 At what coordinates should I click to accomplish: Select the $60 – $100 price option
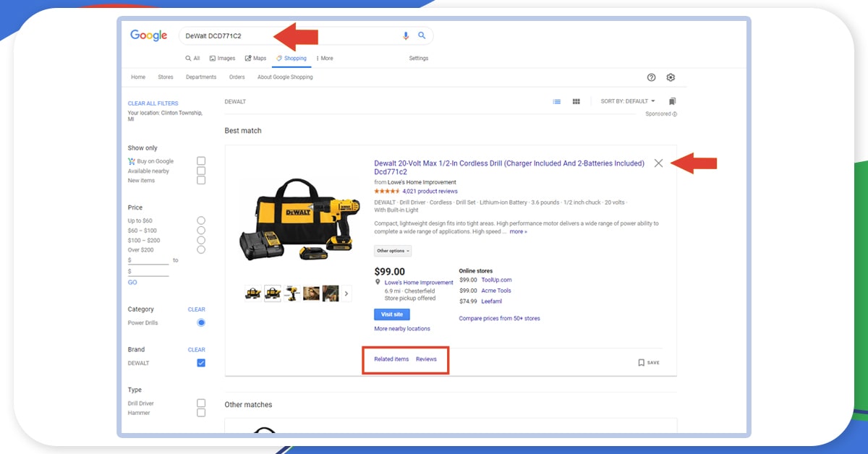[x=201, y=230]
